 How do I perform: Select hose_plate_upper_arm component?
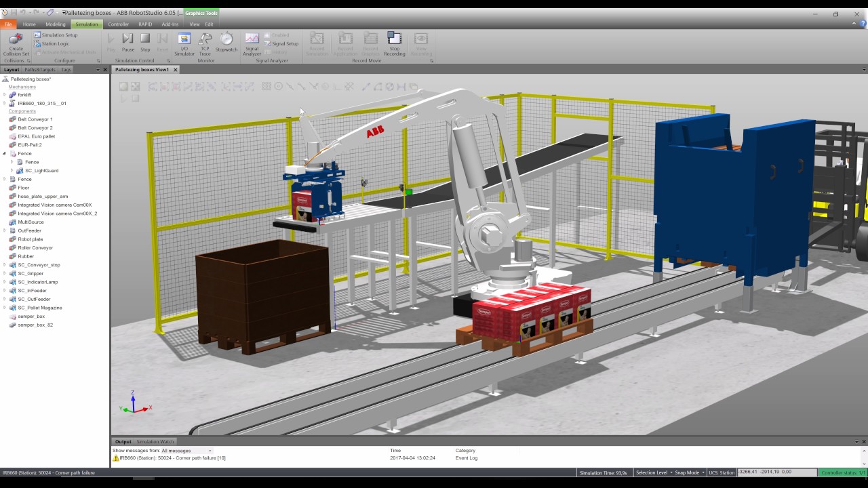43,197
